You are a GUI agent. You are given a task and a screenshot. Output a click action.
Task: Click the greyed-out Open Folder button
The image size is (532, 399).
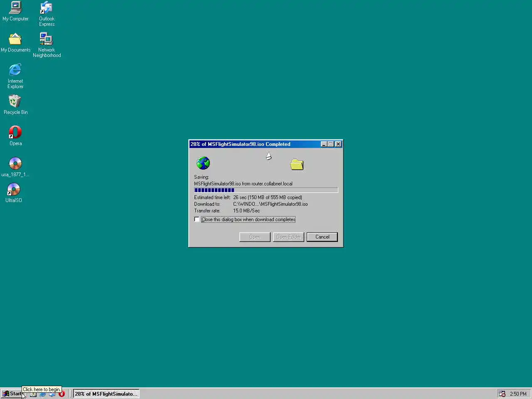click(x=288, y=237)
